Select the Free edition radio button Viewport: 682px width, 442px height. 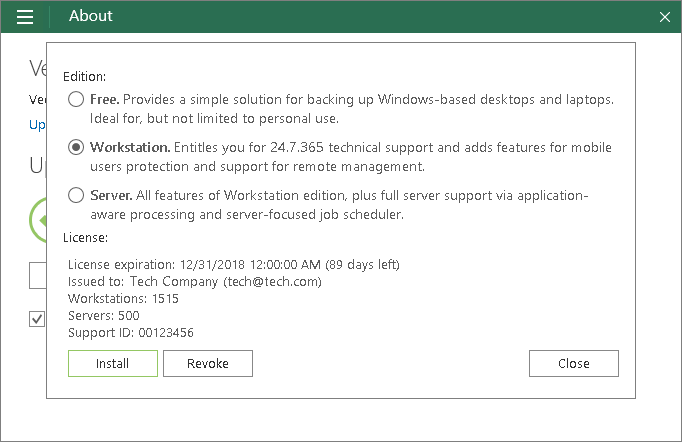[x=76, y=100]
